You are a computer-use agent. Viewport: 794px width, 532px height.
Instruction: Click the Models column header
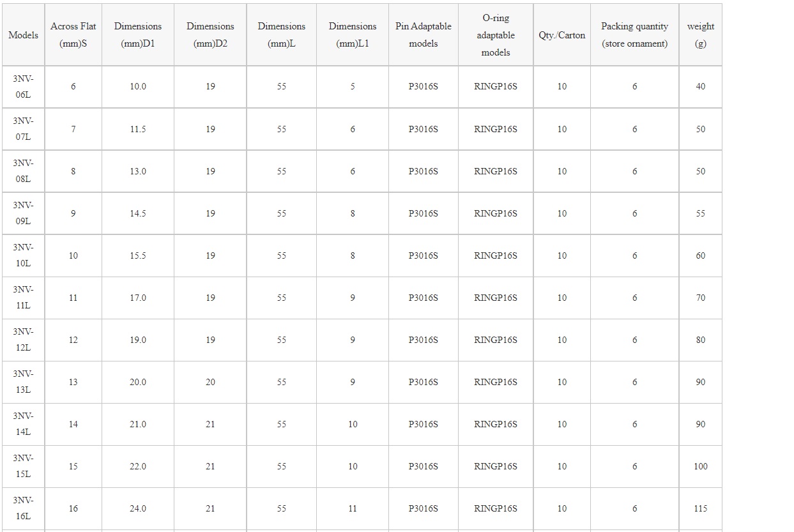click(23, 35)
